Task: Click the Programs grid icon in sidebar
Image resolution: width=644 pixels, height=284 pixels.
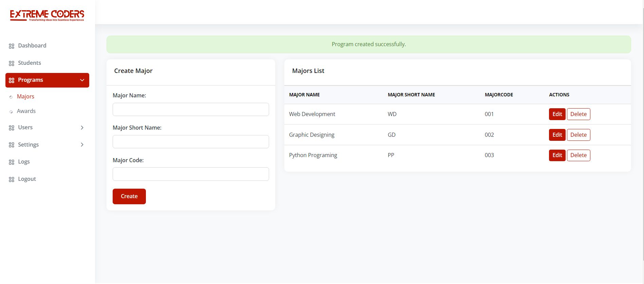Action: (12, 80)
